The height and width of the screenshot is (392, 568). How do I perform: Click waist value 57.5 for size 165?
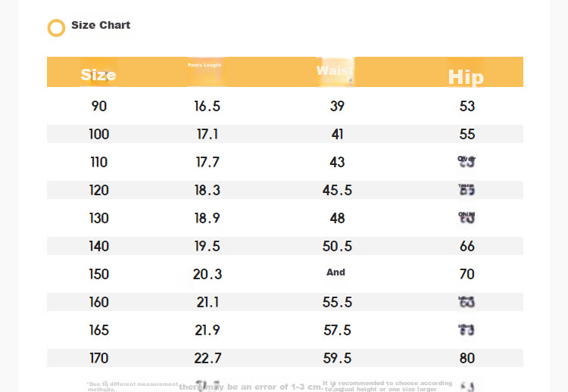(337, 330)
